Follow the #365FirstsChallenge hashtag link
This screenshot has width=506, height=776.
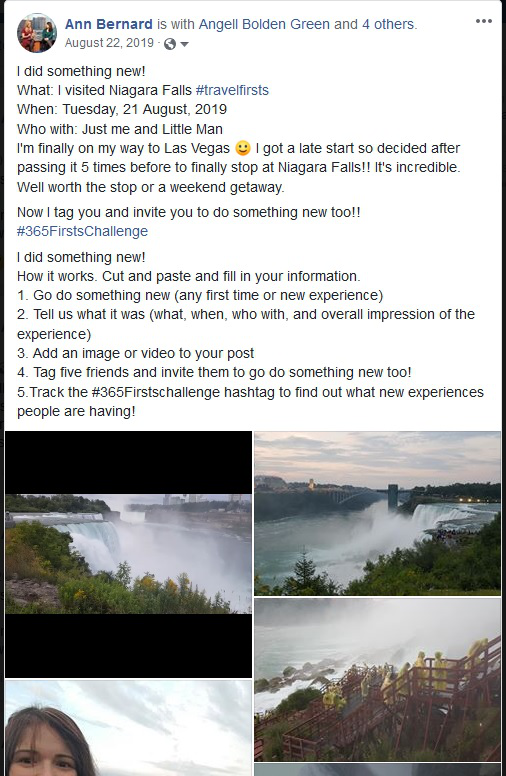82,231
